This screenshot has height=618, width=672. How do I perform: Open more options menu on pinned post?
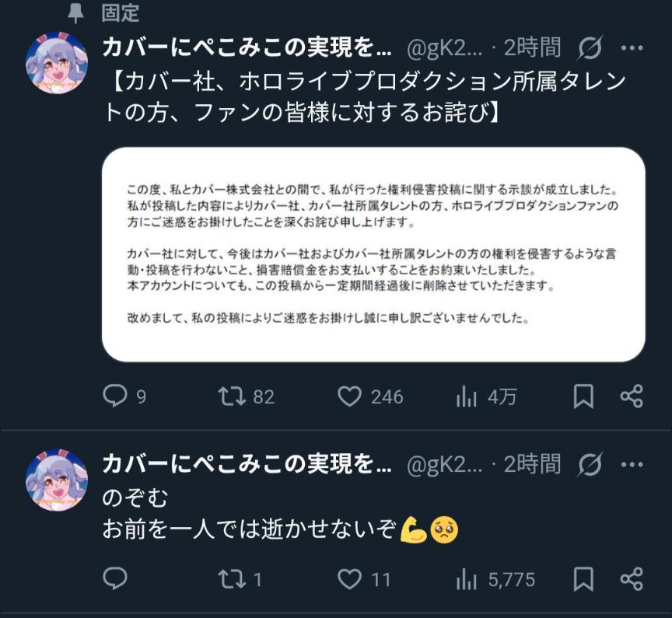[x=632, y=48]
